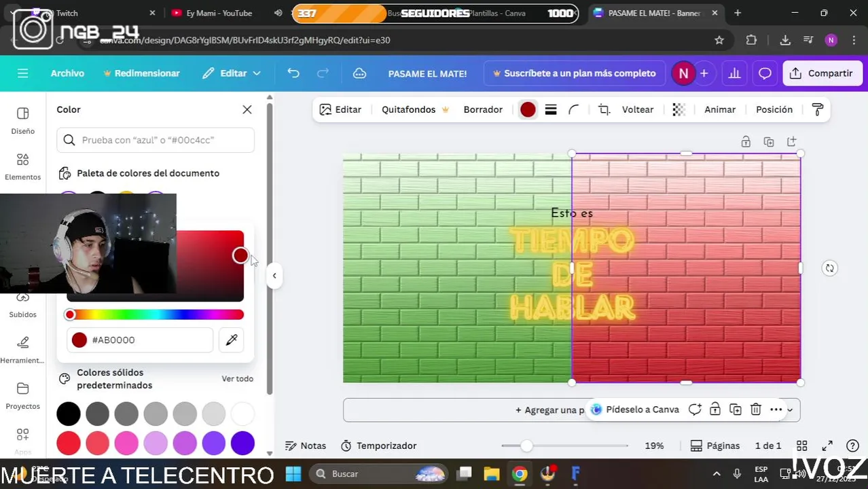
Task: Collapse the side panel with arrow handle
Action: pos(274,275)
